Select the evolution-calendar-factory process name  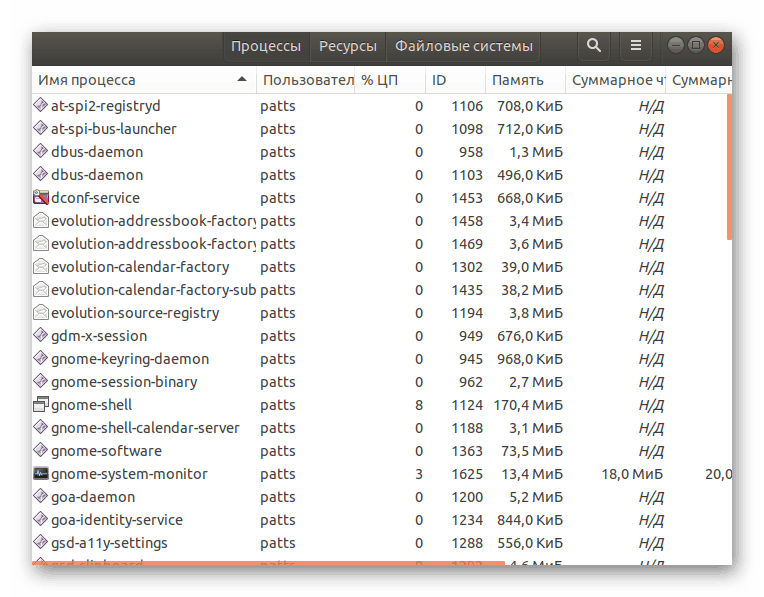click(140, 267)
